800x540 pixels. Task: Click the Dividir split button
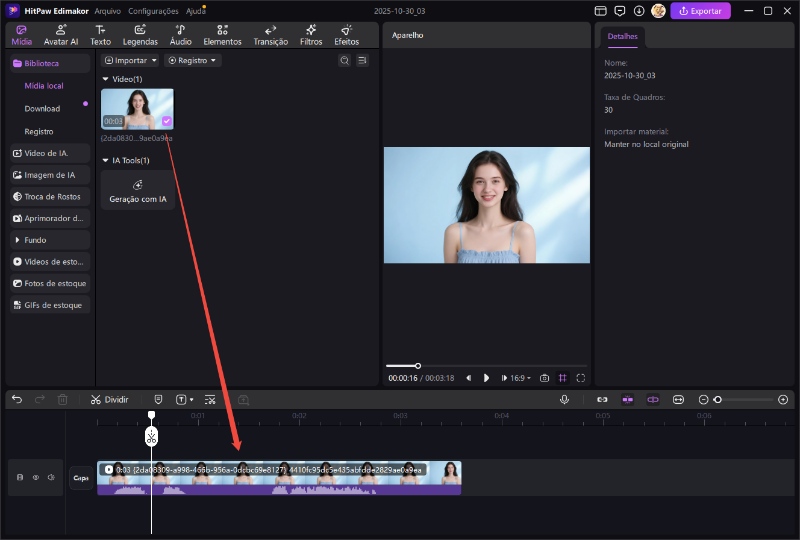pos(110,400)
